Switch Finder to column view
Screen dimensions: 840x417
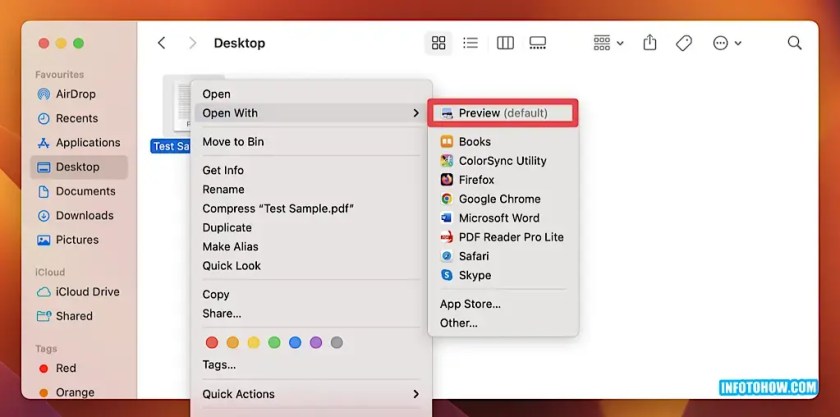point(505,43)
